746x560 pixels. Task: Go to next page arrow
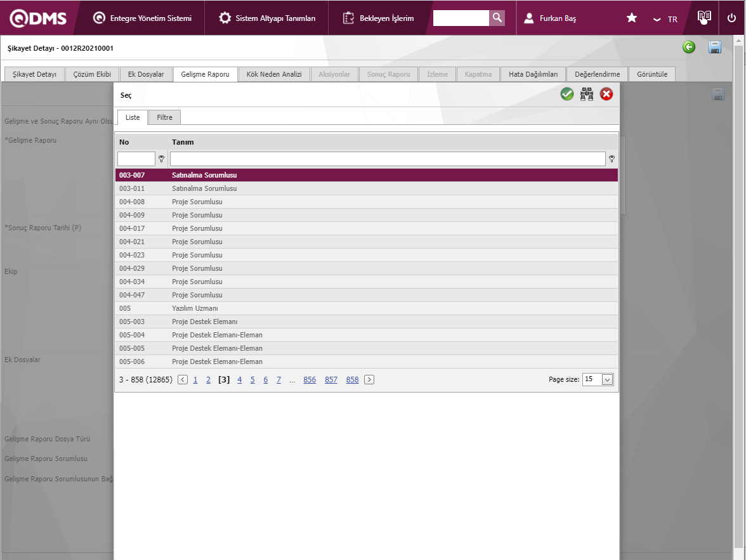[x=369, y=380]
